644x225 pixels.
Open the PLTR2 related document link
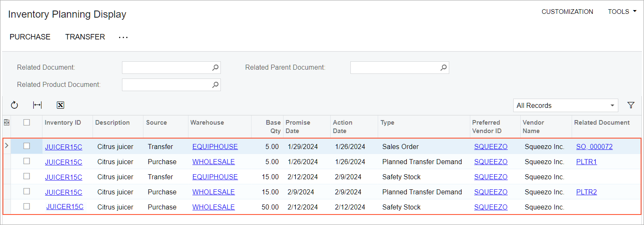tap(586, 192)
